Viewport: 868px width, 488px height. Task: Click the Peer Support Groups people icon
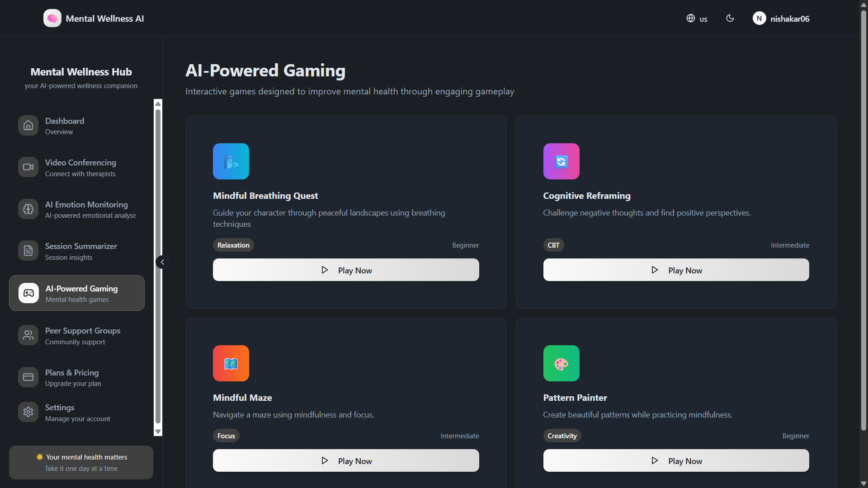click(x=28, y=335)
